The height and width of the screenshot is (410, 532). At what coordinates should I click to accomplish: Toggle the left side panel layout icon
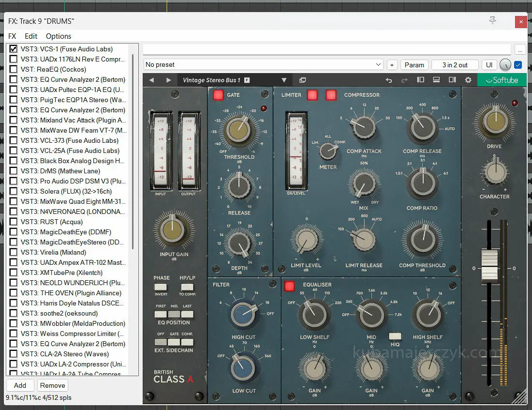(420, 80)
